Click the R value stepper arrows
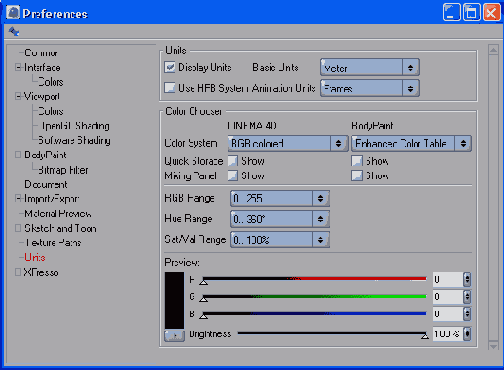This screenshot has height=370, width=504. [x=467, y=279]
